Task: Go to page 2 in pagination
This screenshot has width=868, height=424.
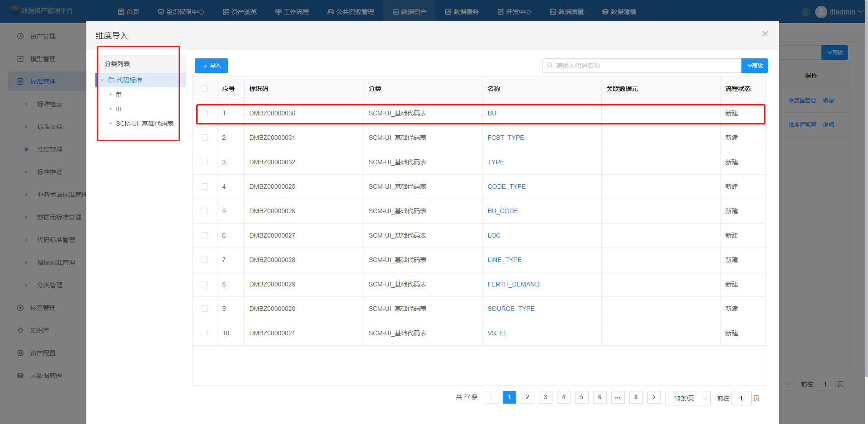Action: tap(527, 397)
